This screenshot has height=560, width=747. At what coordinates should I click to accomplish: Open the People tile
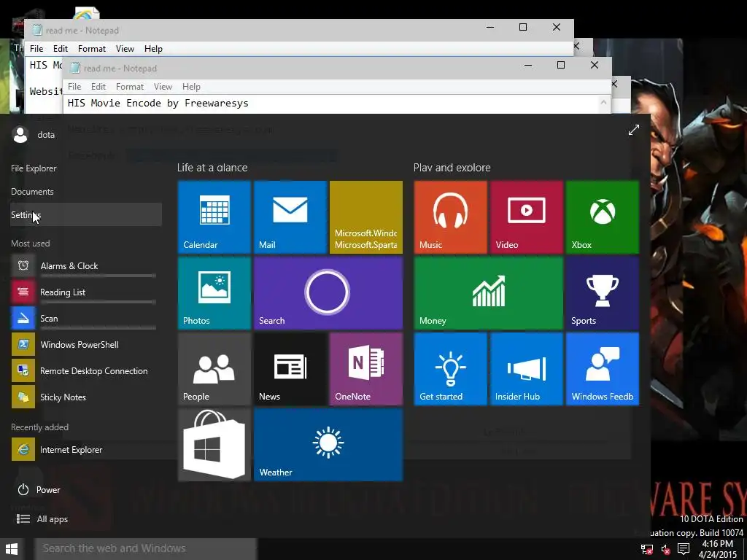[214, 368]
